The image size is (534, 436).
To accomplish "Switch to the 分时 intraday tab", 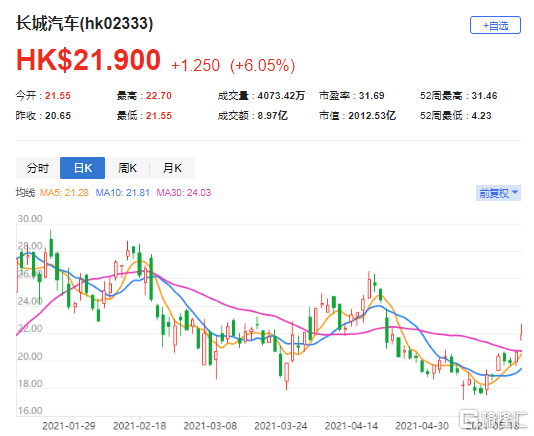I will (38, 168).
